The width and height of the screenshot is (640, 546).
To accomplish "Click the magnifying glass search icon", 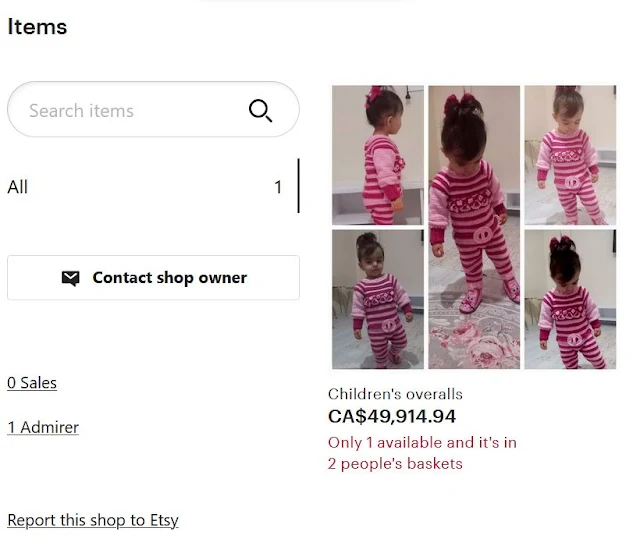I will [x=260, y=110].
